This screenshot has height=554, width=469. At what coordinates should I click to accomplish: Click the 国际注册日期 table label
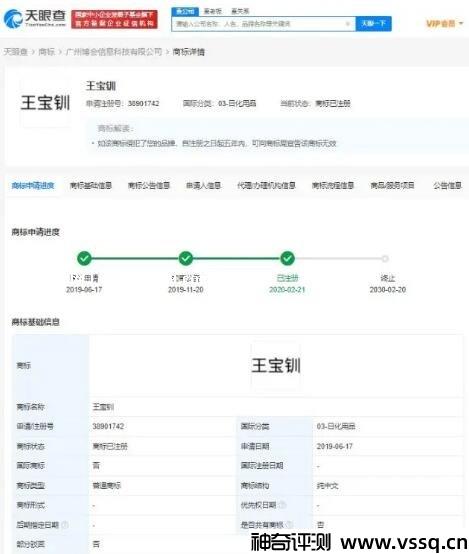262,466
